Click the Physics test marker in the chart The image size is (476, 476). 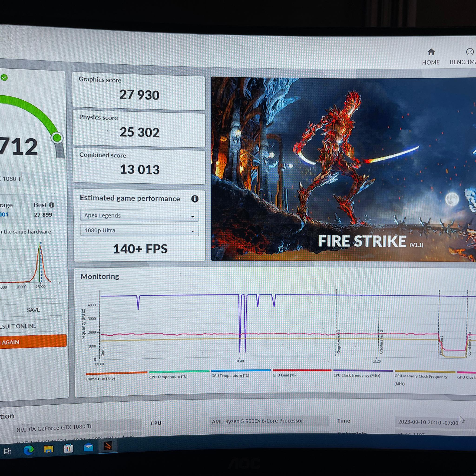(441, 346)
